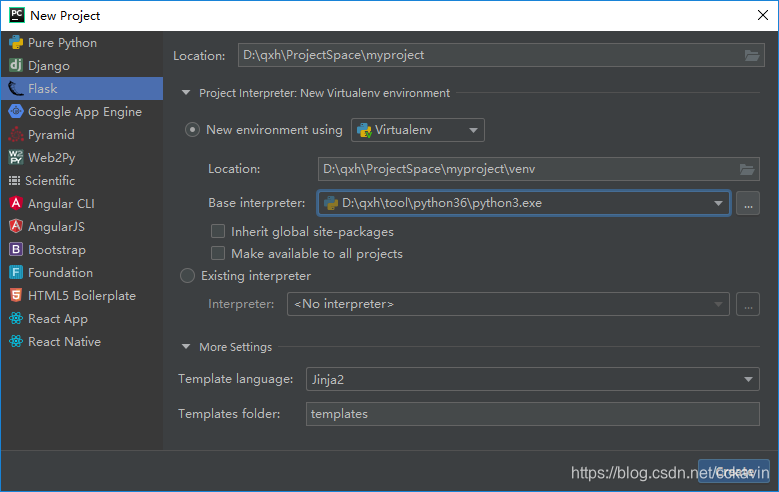Select Foundation project type
Viewport: 779px width, 492px height.
(x=82, y=272)
